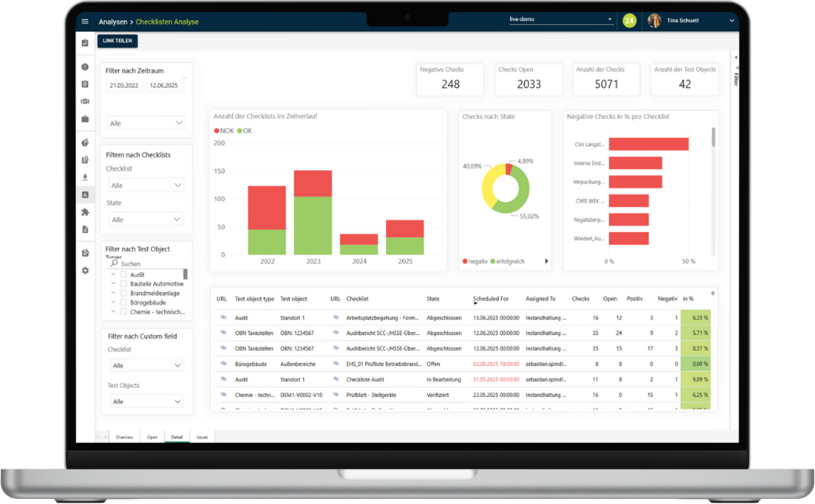Open the hamburger menu in the header
The width and height of the screenshot is (815, 504).
pos(85,21)
